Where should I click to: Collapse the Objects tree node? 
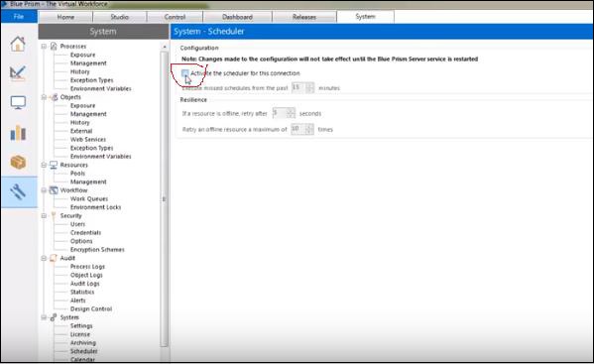(x=44, y=97)
